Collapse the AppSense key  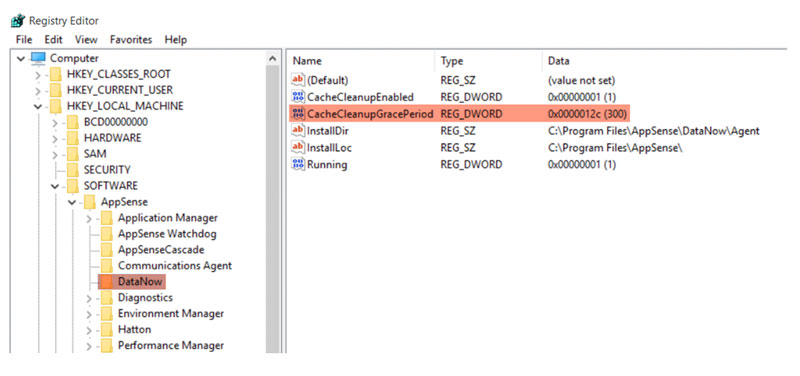click(x=72, y=203)
